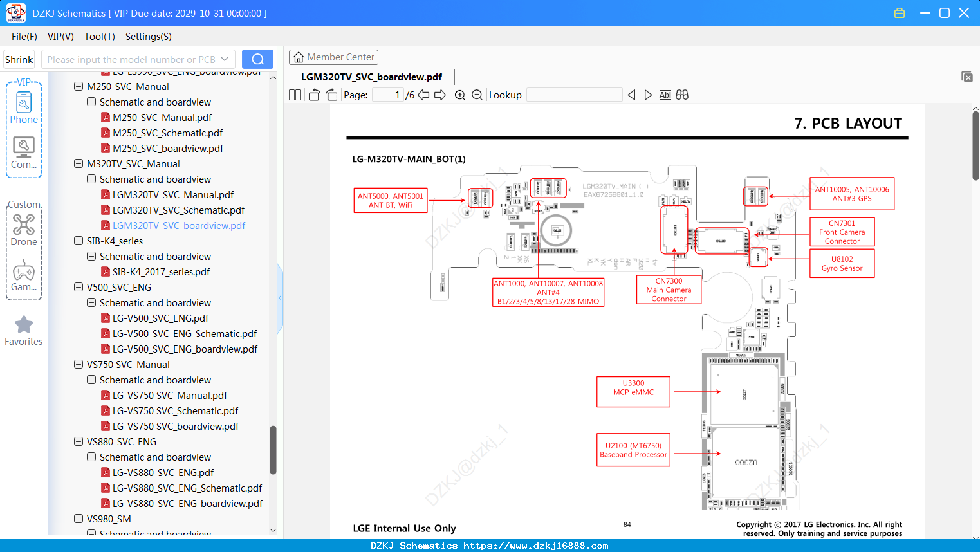The image size is (980, 552).
Task: Zoom out of the PDF
Action: click(x=477, y=95)
